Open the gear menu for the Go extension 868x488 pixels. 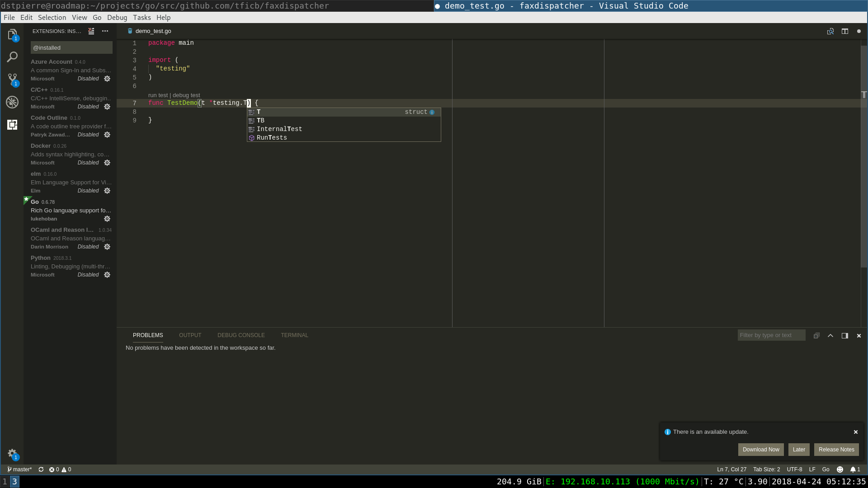click(107, 219)
